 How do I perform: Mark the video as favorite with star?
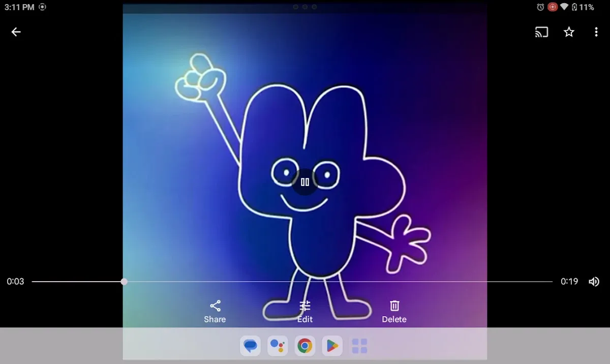pyautogui.click(x=569, y=33)
